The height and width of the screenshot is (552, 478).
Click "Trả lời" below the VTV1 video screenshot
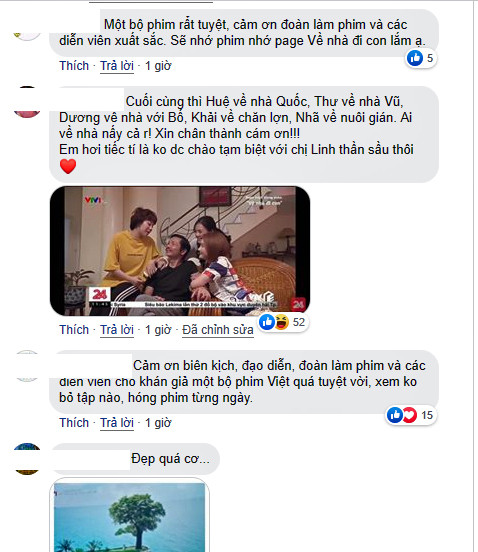(117, 330)
